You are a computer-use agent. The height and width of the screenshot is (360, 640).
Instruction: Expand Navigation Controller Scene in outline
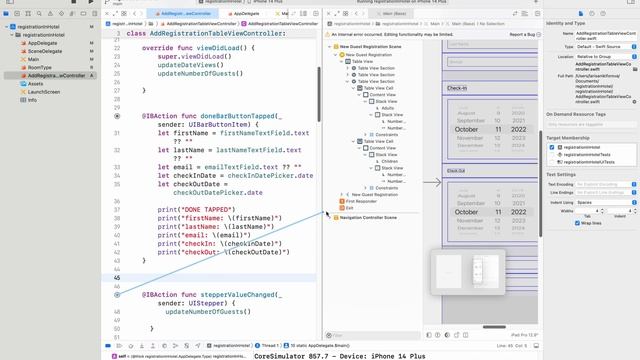[x=330, y=218]
